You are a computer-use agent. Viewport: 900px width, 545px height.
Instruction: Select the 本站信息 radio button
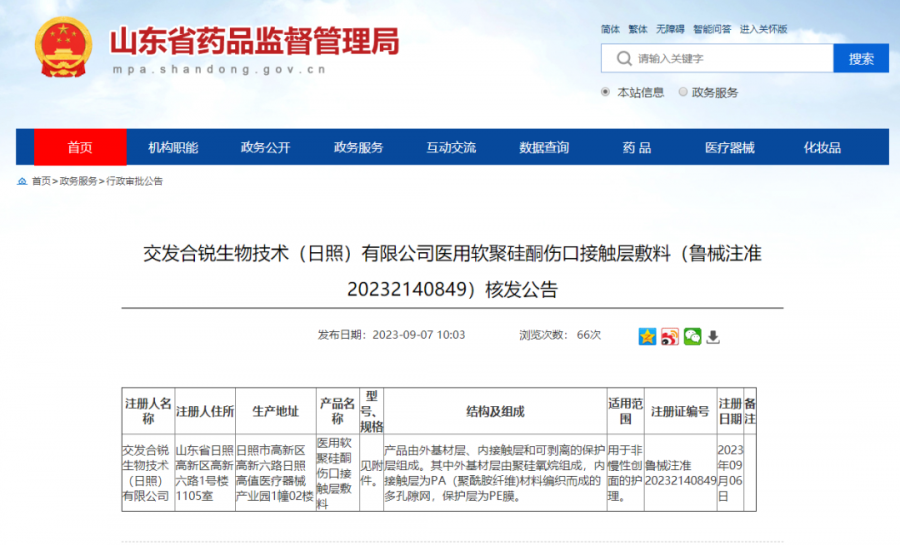tap(606, 92)
